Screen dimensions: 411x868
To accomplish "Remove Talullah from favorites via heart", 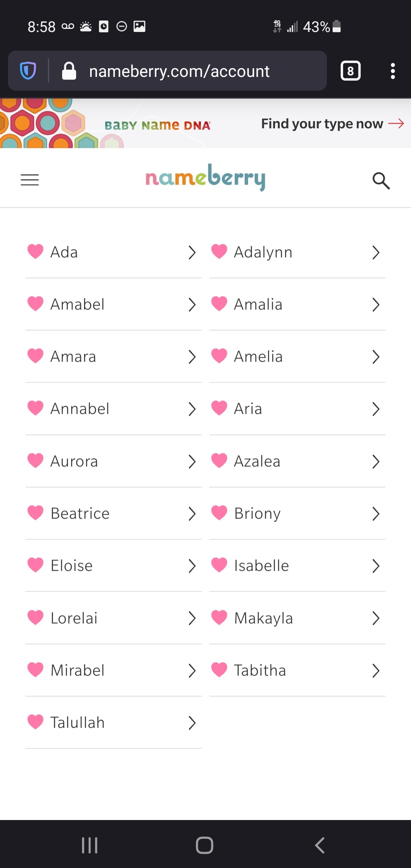I will click(35, 722).
